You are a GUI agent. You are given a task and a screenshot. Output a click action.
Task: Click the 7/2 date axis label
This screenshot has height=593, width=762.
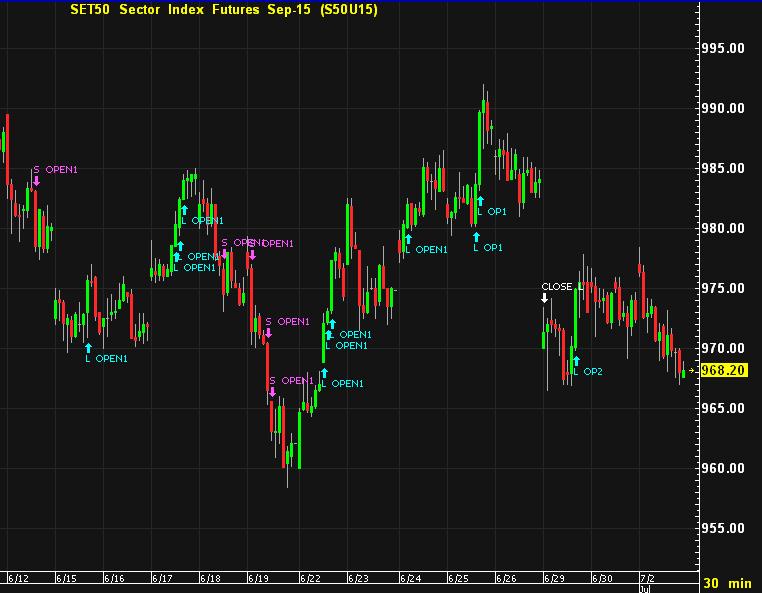click(x=647, y=578)
